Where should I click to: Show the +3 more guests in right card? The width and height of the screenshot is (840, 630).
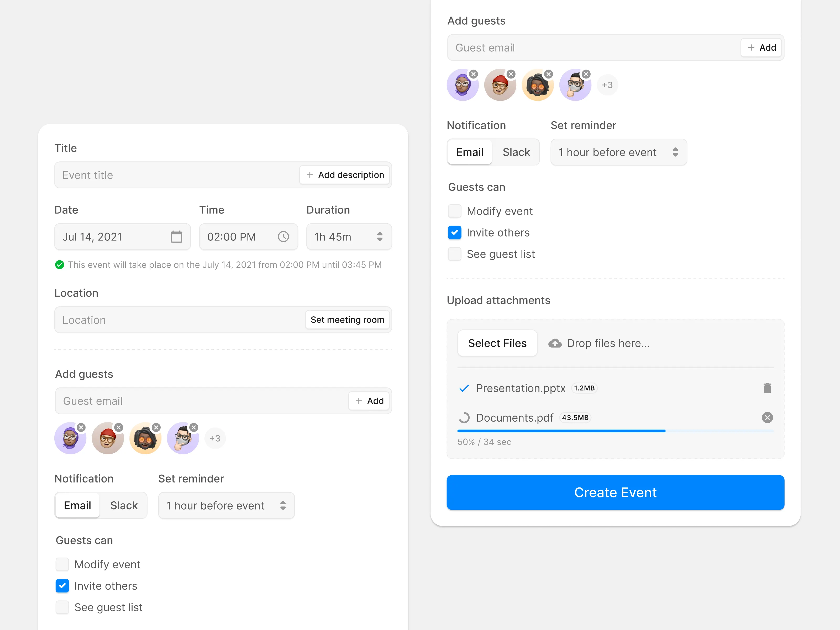(x=607, y=85)
